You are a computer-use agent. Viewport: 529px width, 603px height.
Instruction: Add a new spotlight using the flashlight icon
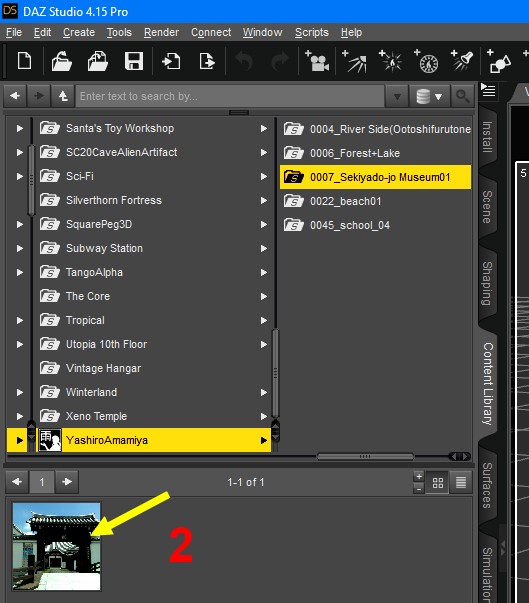[462, 62]
